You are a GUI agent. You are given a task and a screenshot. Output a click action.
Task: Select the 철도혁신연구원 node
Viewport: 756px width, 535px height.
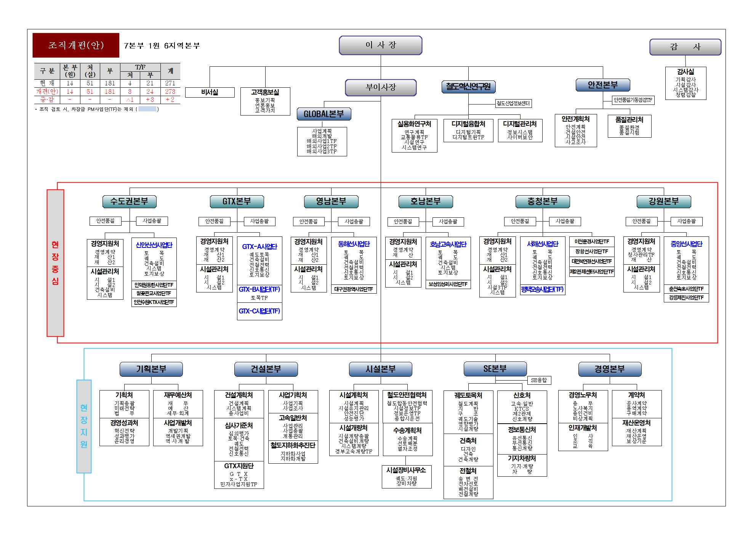click(x=468, y=87)
